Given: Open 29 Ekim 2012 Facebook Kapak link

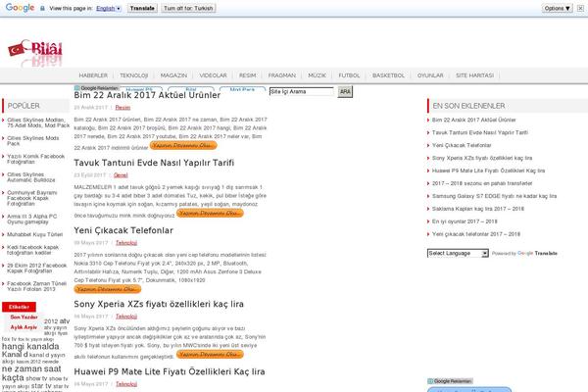Looking at the screenshot, I should point(37,268).
